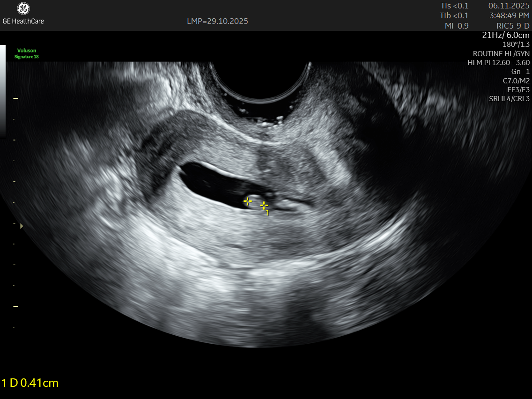Click the Voluson Signature 18 label
Screen dimensions: 532x399
pyautogui.click(x=27, y=53)
